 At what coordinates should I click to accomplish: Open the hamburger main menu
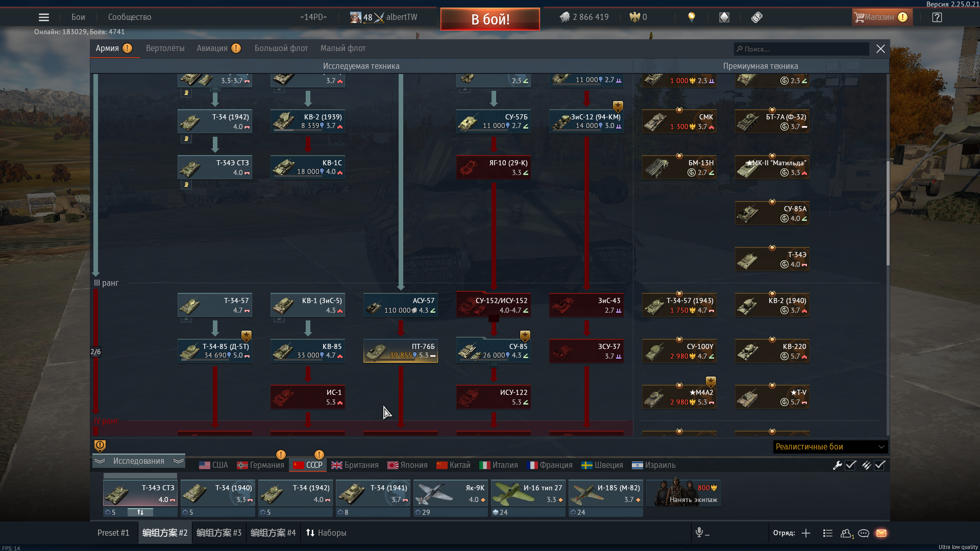pyautogui.click(x=44, y=17)
